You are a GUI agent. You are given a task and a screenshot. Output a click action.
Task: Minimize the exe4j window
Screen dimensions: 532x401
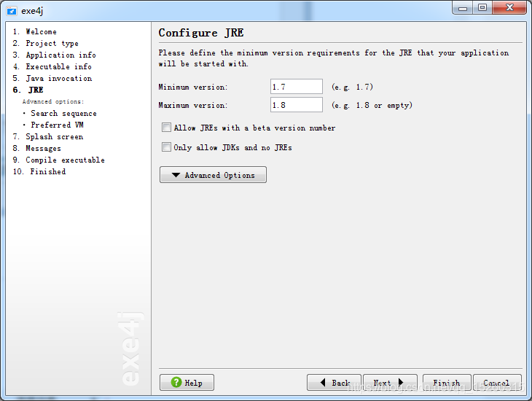463,8
